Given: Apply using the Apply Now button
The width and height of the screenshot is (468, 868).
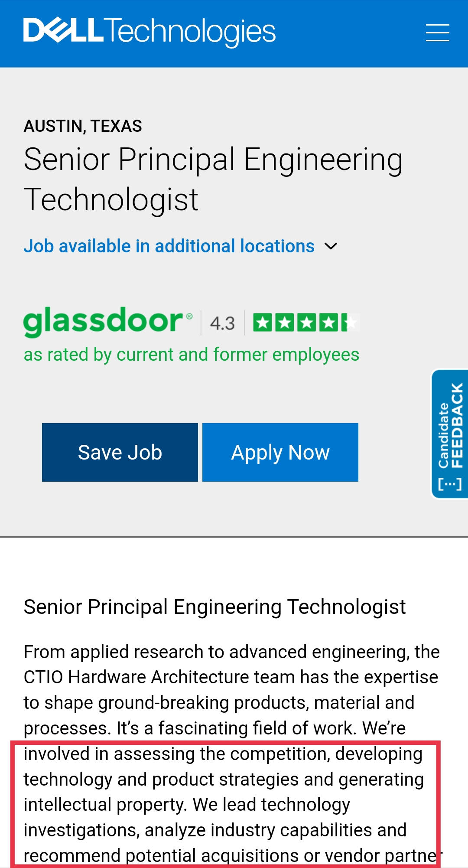Looking at the screenshot, I should point(280,452).
